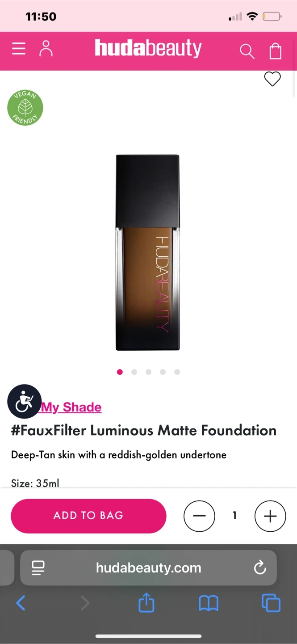Open the My Shade link
Screen dimensions: 297x644
point(71,407)
